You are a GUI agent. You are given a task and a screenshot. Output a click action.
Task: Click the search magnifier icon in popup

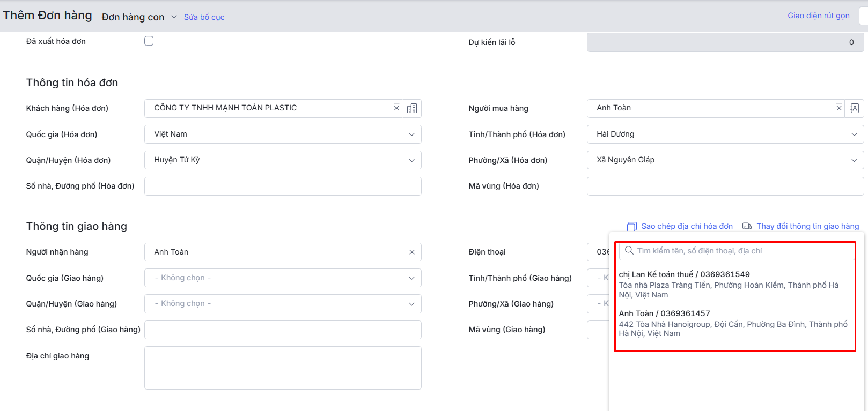629,251
